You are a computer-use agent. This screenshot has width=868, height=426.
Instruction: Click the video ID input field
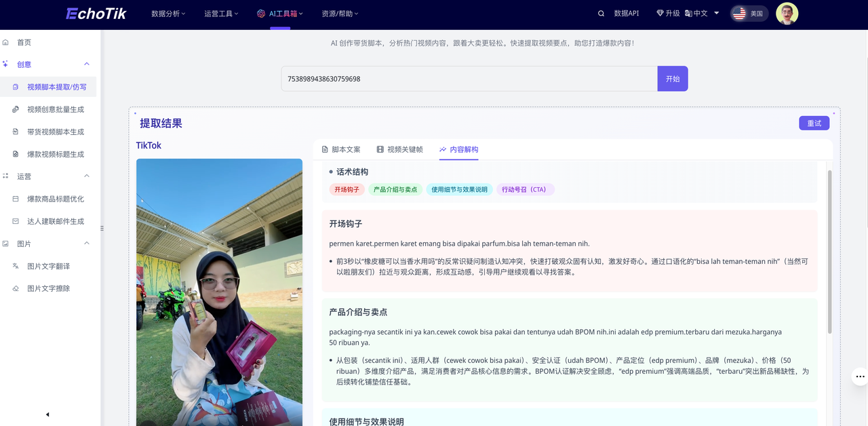pyautogui.click(x=468, y=79)
